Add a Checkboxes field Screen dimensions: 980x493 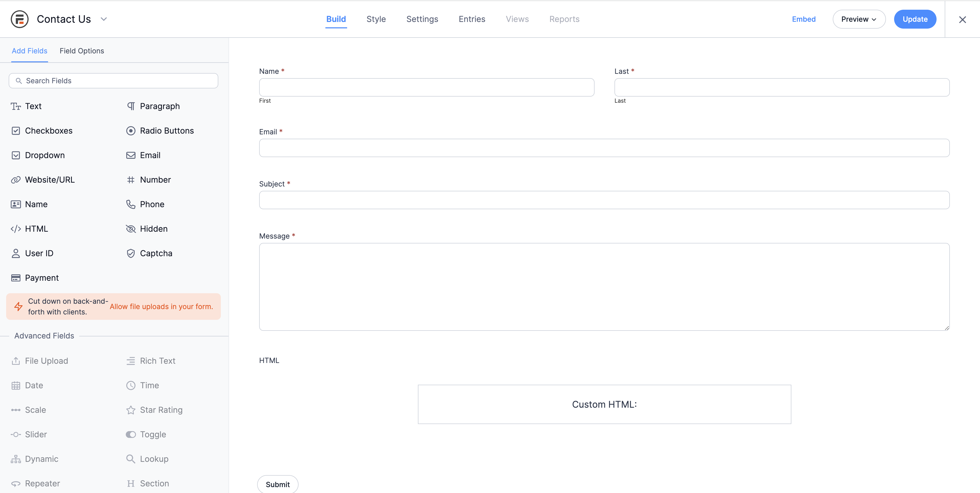tap(48, 131)
